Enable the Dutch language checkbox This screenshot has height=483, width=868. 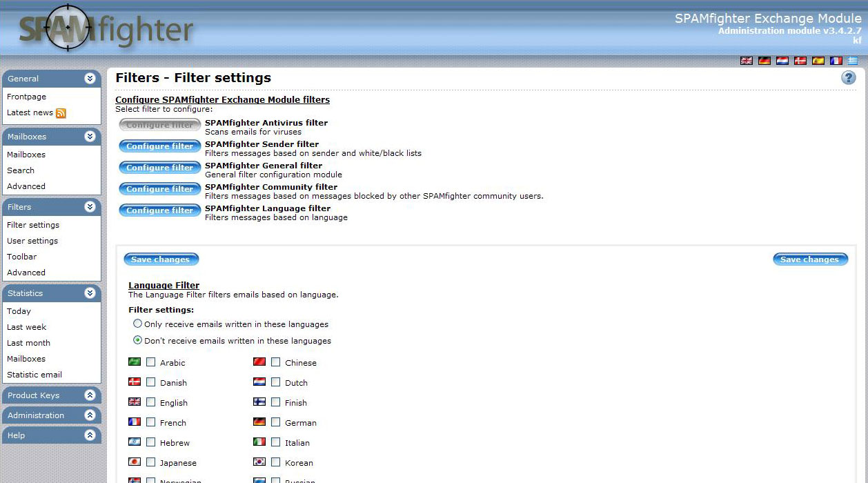[276, 382]
